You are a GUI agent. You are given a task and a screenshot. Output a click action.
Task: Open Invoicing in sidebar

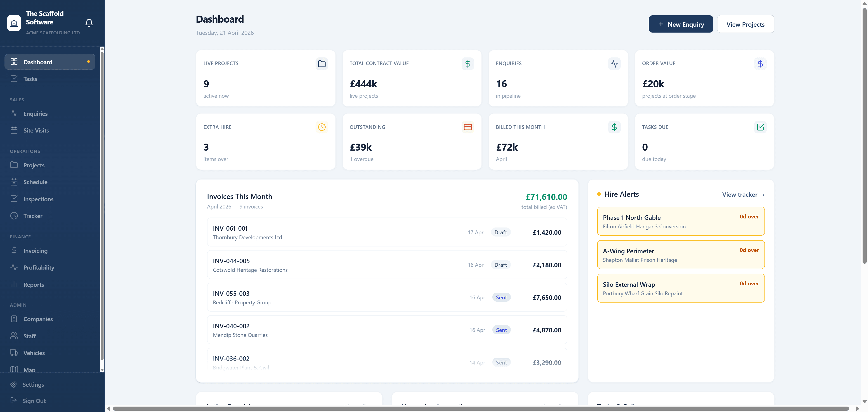pos(50,251)
